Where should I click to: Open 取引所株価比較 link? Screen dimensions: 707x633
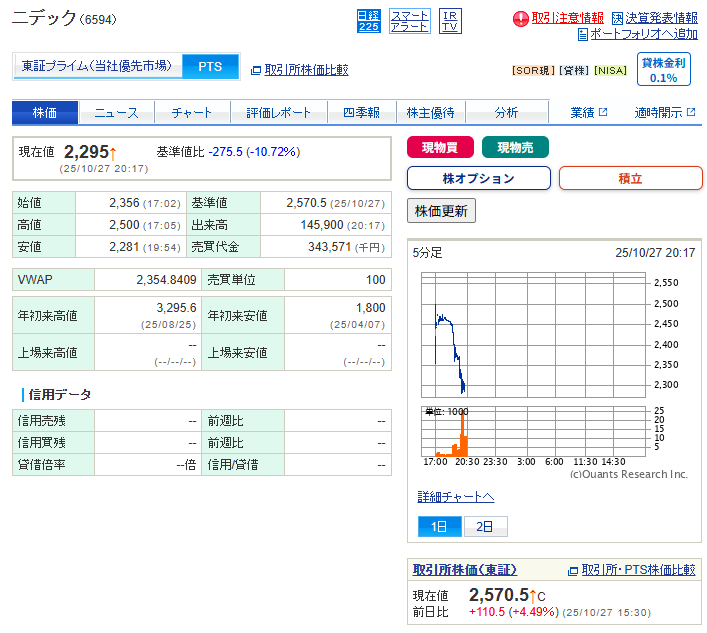306,70
